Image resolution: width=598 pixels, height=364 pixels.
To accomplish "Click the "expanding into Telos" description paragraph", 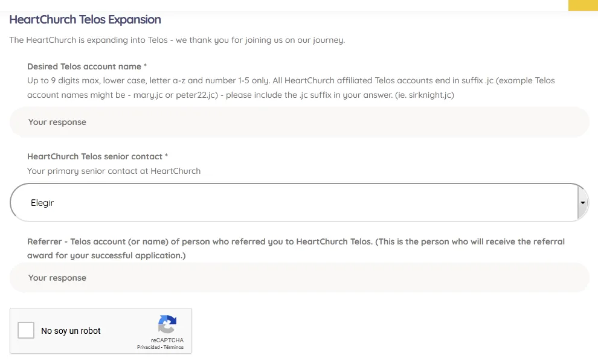I will (x=177, y=40).
